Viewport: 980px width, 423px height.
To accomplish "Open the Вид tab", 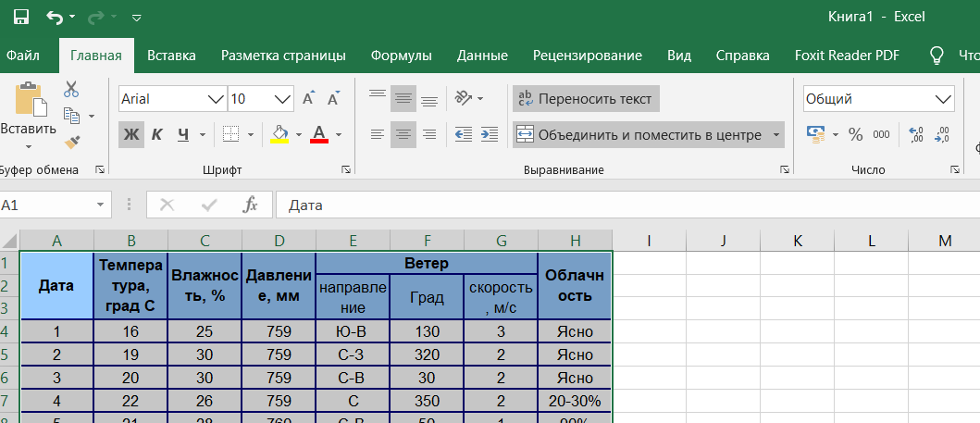I will pyautogui.click(x=678, y=56).
